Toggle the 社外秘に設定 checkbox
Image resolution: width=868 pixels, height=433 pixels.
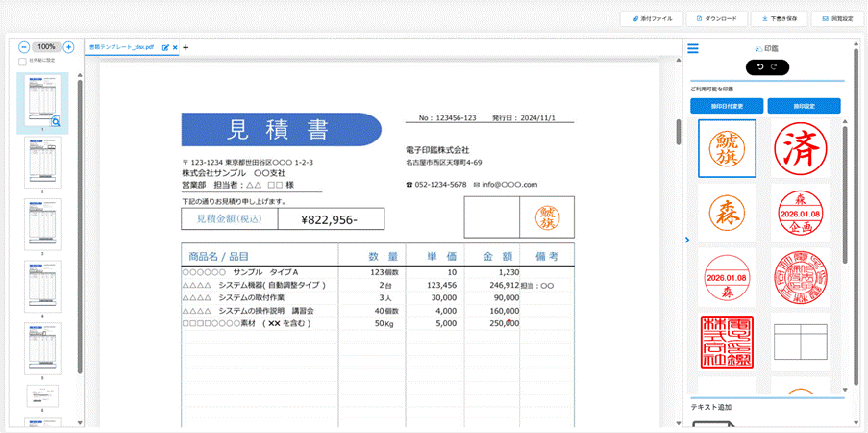(x=24, y=61)
